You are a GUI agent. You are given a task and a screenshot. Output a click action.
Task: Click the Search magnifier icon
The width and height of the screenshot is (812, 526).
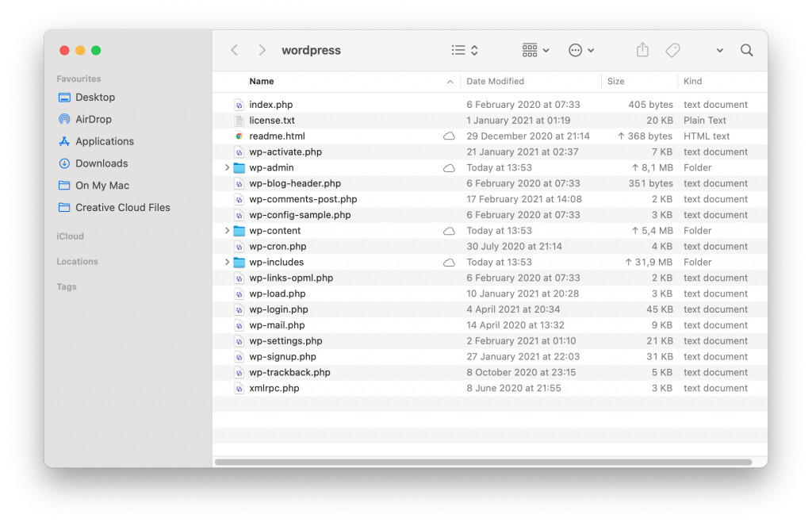tap(746, 50)
